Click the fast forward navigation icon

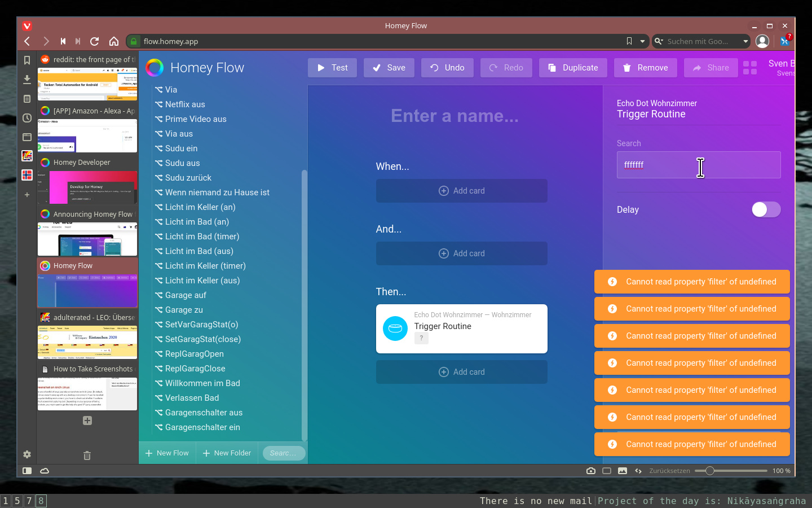(78, 41)
